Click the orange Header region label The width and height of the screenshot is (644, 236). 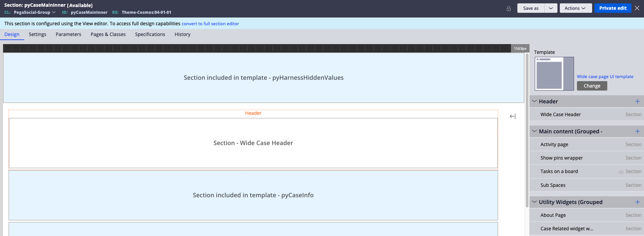[x=253, y=113]
